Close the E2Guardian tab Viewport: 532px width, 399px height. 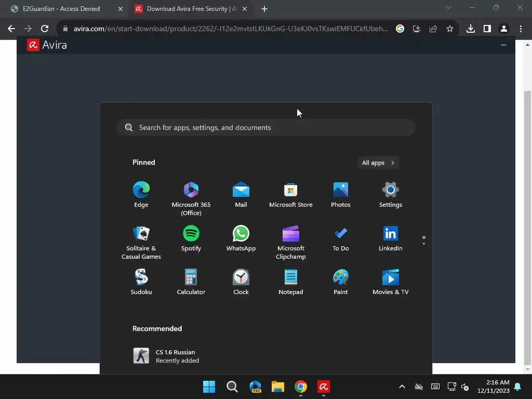pos(121,9)
